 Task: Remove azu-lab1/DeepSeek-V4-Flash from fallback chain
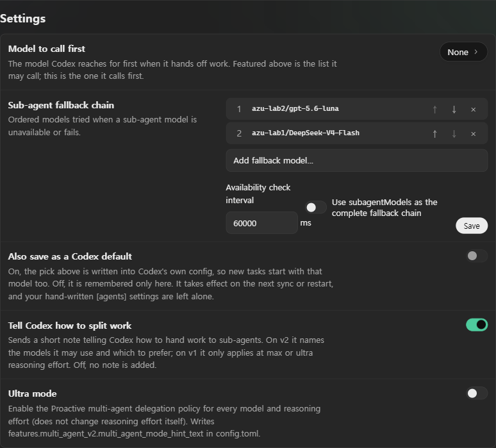click(x=473, y=134)
